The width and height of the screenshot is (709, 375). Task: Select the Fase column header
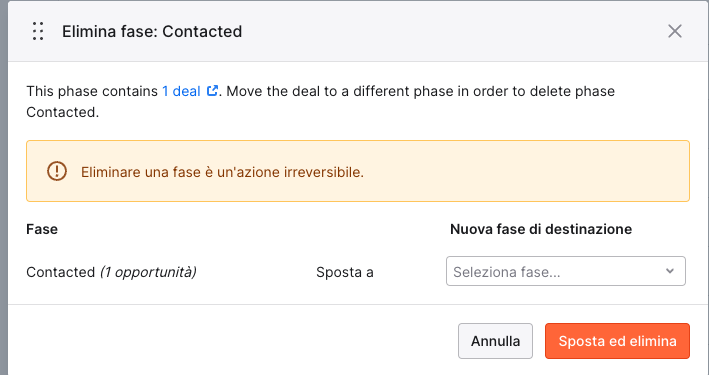click(x=42, y=229)
